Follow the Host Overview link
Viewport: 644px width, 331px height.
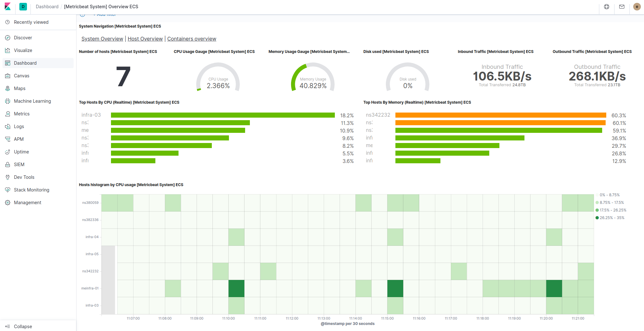[145, 39]
